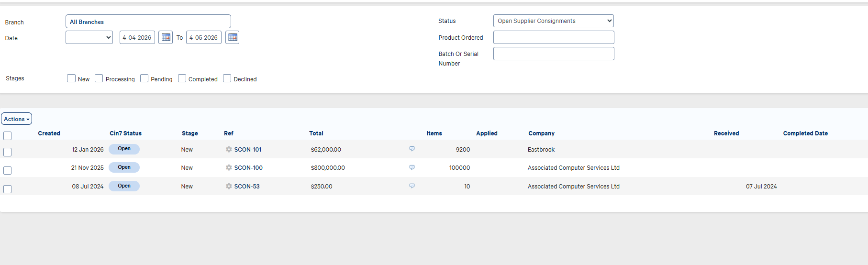
Task: Click the 9200 items value
Action: point(463,150)
